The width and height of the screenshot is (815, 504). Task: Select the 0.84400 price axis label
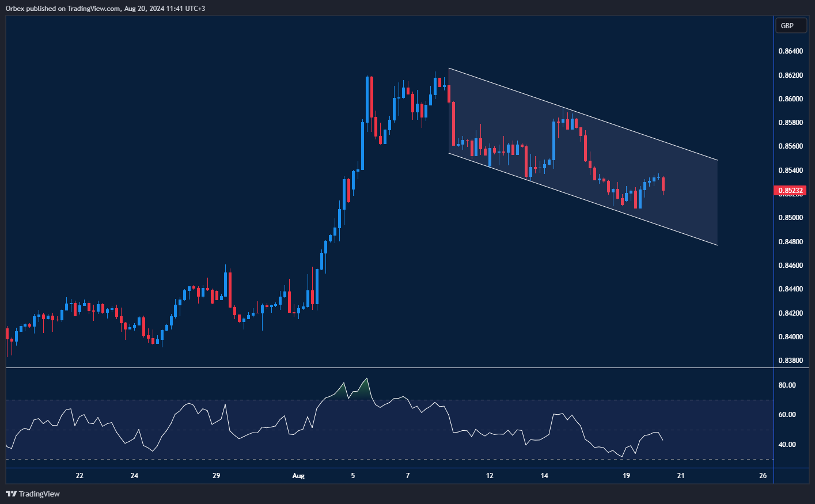tap(790, 289)
